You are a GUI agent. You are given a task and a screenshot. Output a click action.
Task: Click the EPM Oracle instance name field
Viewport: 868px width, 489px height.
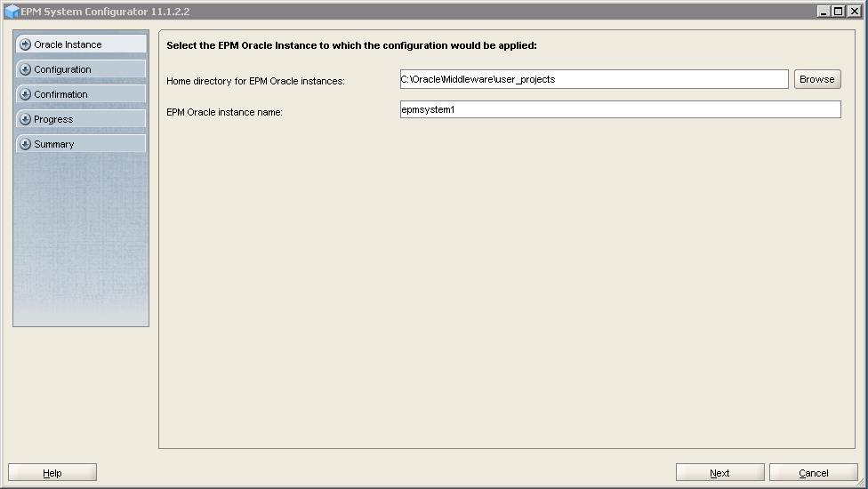click(620, 109)
